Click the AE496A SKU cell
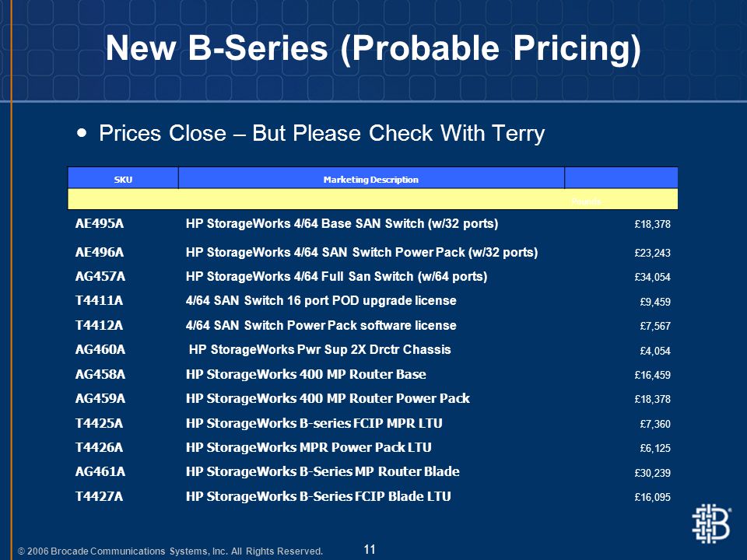The height and width of the screenshot is (560, 747). (100, 252)
